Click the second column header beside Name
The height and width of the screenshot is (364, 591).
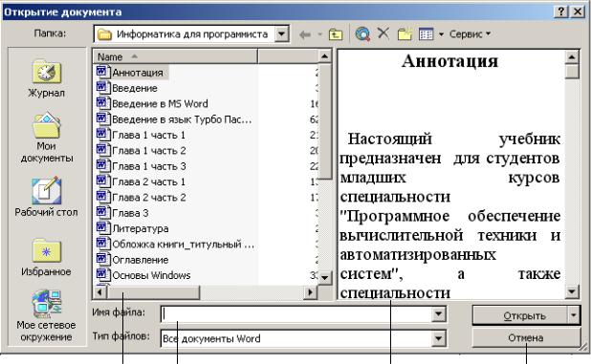pyautogui.click(x=289, y=56)
